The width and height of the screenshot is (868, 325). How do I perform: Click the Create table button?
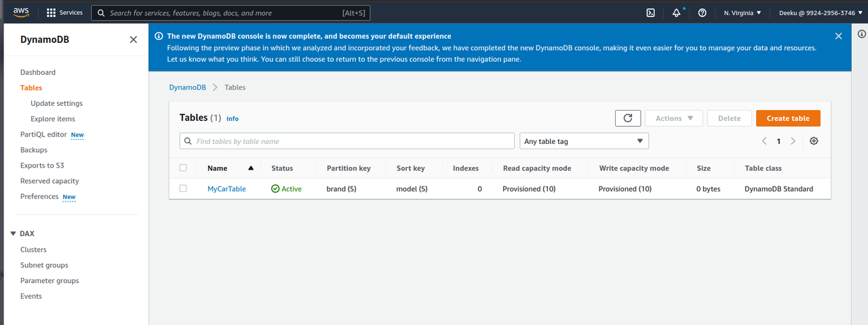coord(787,118)
